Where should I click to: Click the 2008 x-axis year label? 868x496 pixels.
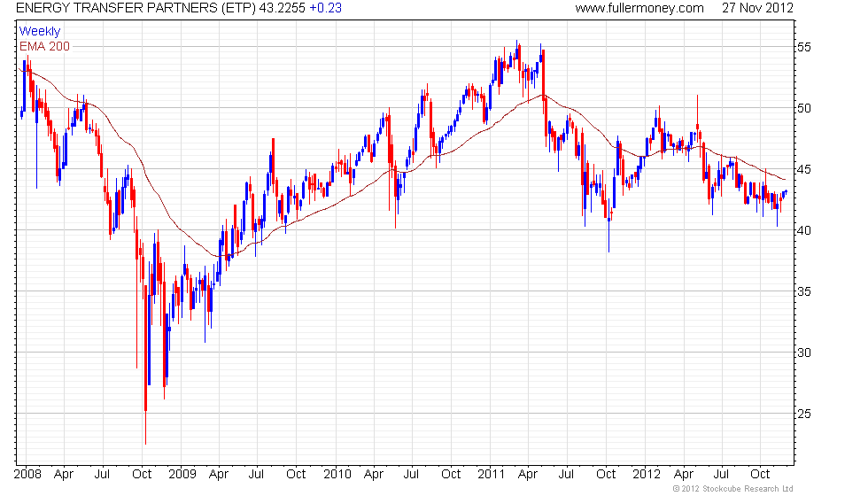pyautogui.click(x=27, y=475)
